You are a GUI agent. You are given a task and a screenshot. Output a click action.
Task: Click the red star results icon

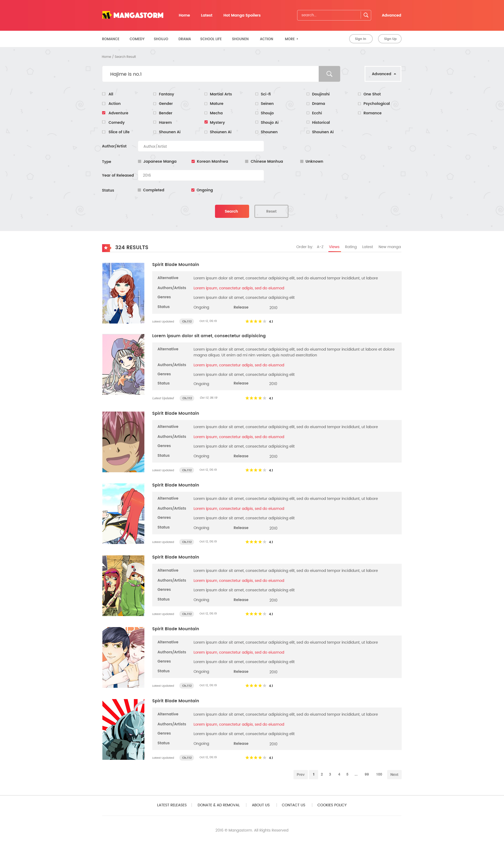click(106, 248)
